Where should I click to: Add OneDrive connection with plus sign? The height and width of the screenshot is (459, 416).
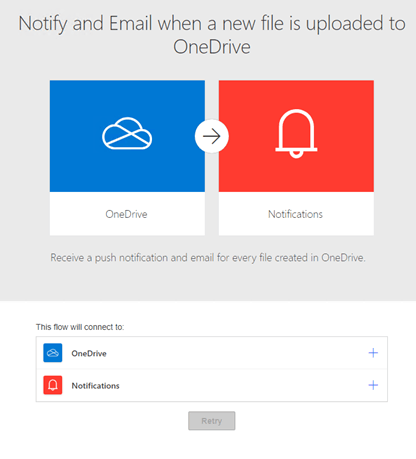(373, 353)
